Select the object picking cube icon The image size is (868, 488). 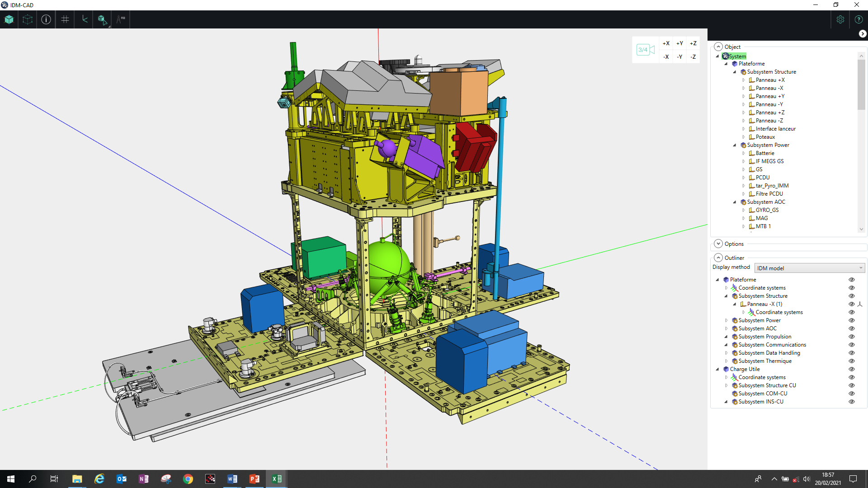(102, 19)
